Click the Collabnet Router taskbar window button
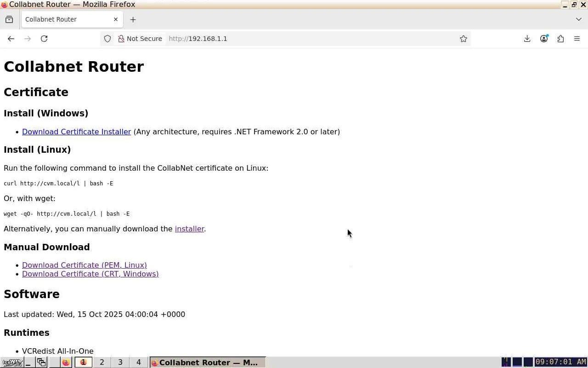Viewport: 588px width, 368px height. click(208, 362)
